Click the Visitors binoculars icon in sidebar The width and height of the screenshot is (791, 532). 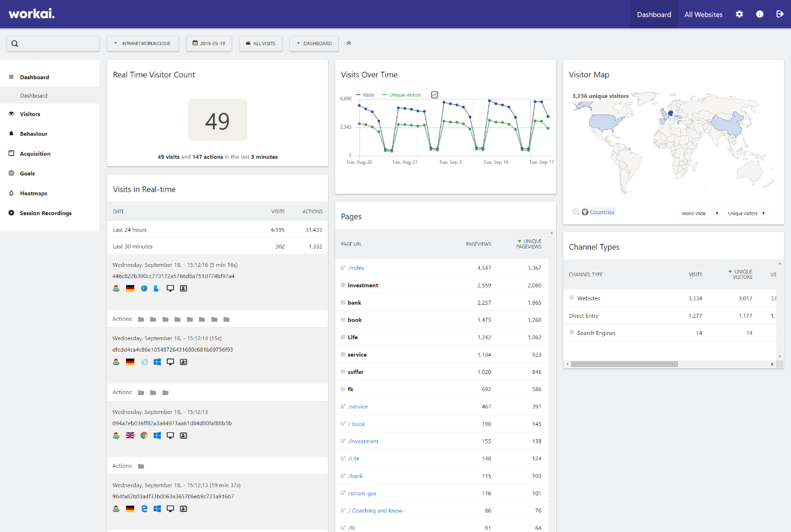(x=11, y=114)
